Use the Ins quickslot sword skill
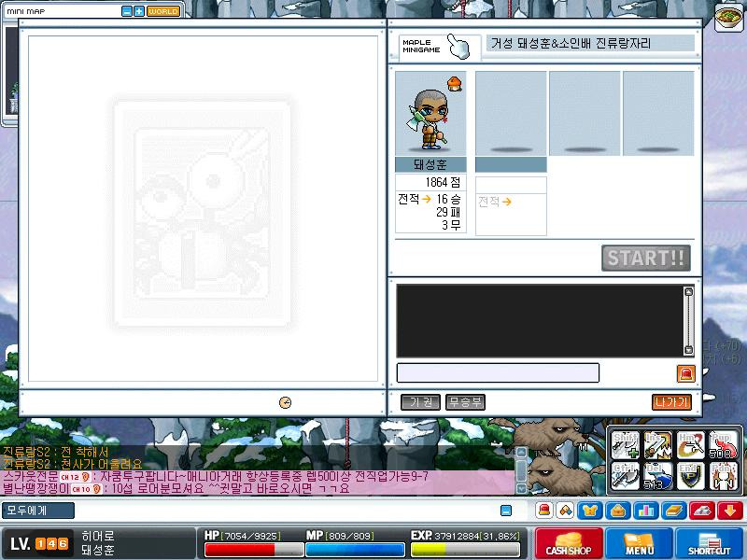 coord(658,445)
